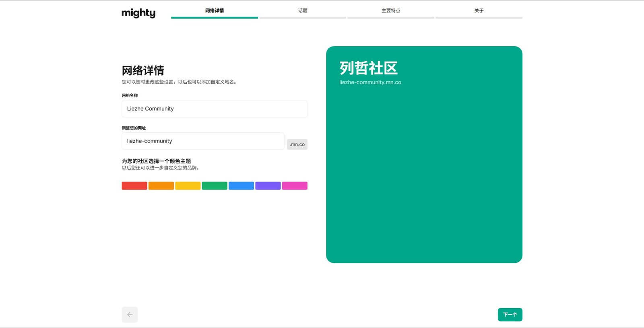Choose the red color theme

pos(134,186)
